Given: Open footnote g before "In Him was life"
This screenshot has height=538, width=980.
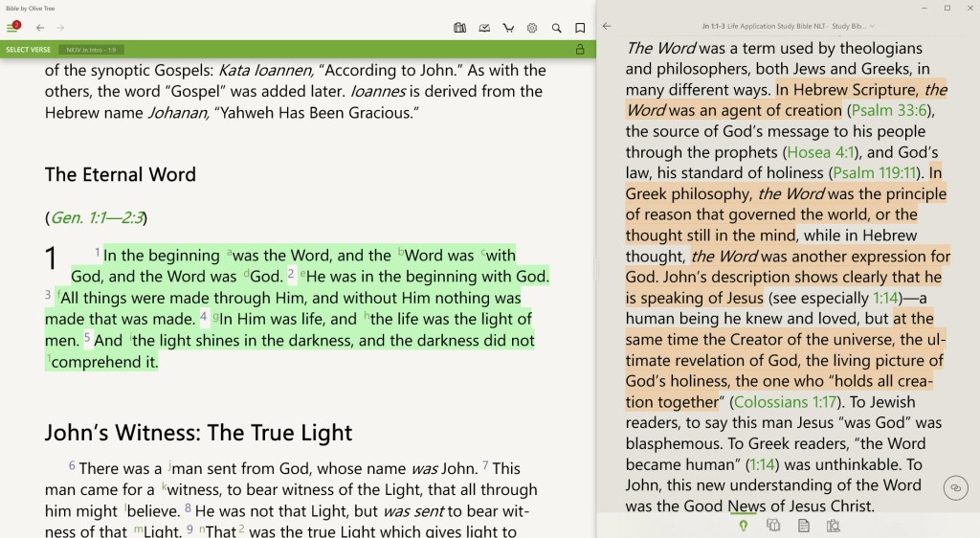Looking at the screenshot, I should point(215,317).
